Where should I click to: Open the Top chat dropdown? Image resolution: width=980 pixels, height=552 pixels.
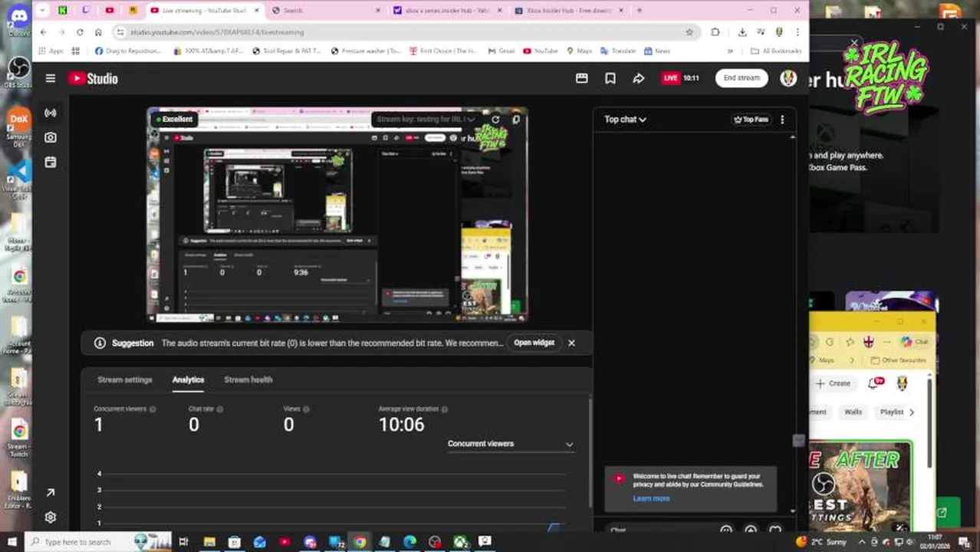tap(625, 120)
